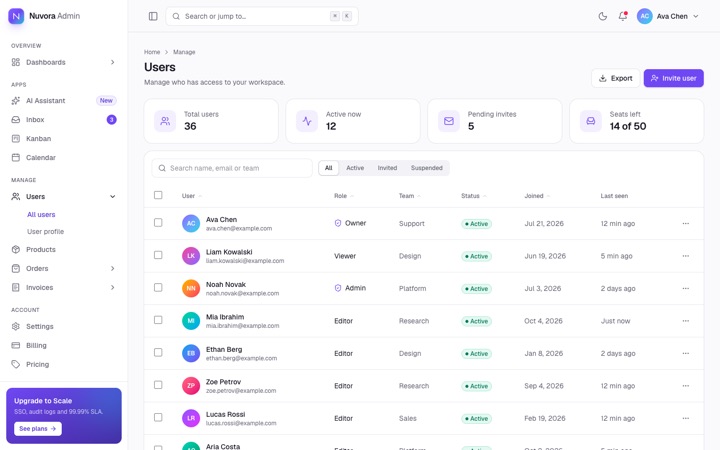Select the All filter tab
Viewport: 720px width, 450px height.
(329, 168)
